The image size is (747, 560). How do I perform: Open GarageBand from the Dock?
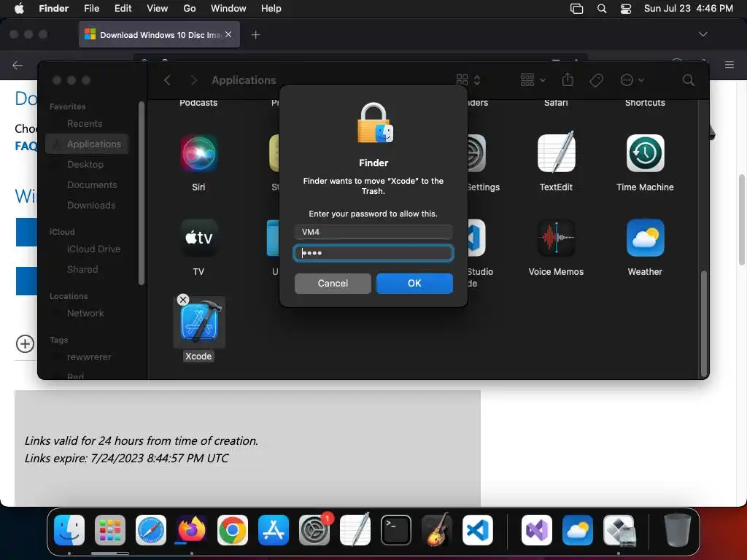437,529
